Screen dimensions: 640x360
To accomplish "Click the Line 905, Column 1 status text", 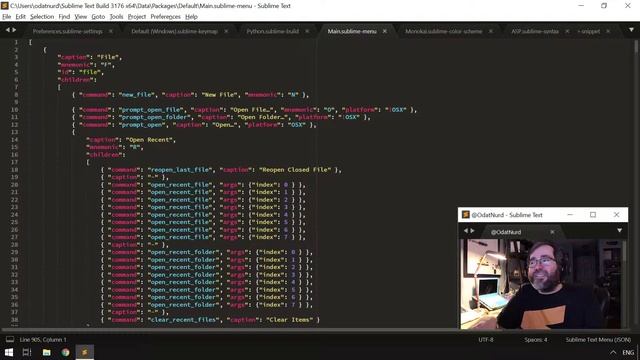I will pos(43,340).
